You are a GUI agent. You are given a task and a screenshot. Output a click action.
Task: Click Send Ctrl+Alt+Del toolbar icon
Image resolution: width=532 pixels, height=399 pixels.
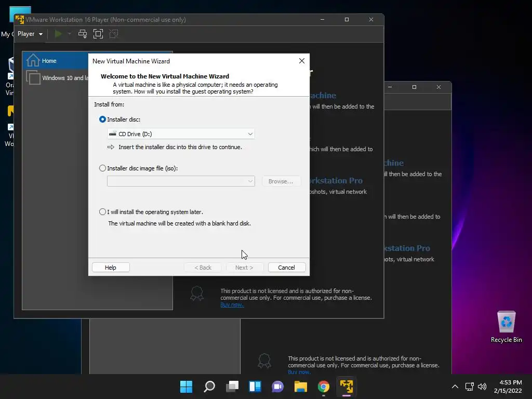(83, 34)
